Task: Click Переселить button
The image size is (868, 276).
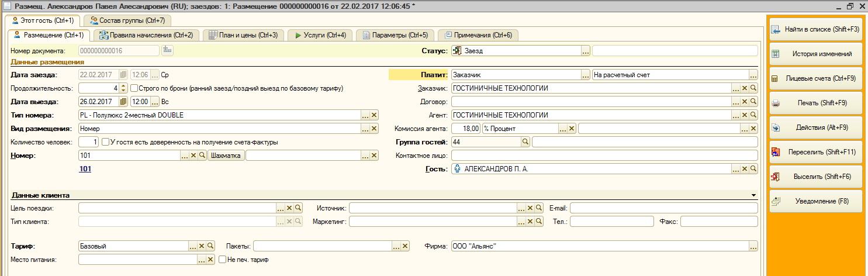Action: (816, 152)
